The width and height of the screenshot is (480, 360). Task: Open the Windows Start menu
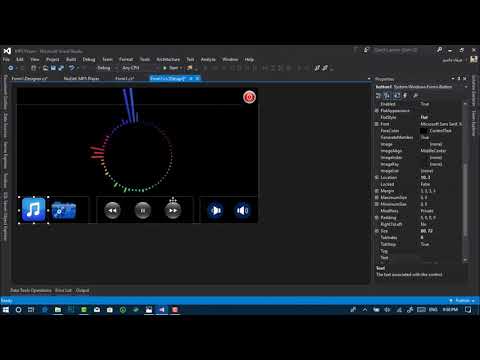[x=6, y=310]
